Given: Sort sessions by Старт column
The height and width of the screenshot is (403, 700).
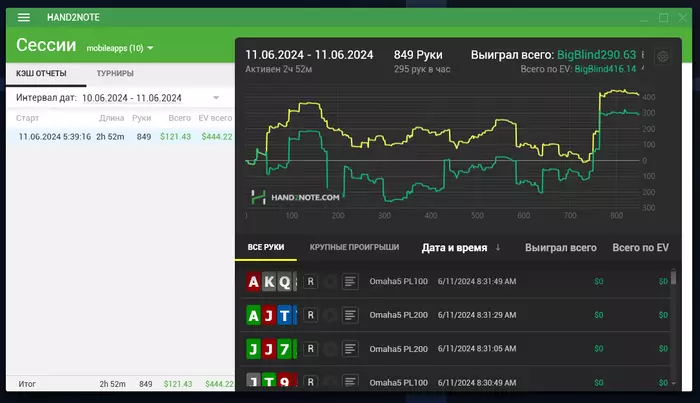Looking at the screenshot, I should click(27, 118).
